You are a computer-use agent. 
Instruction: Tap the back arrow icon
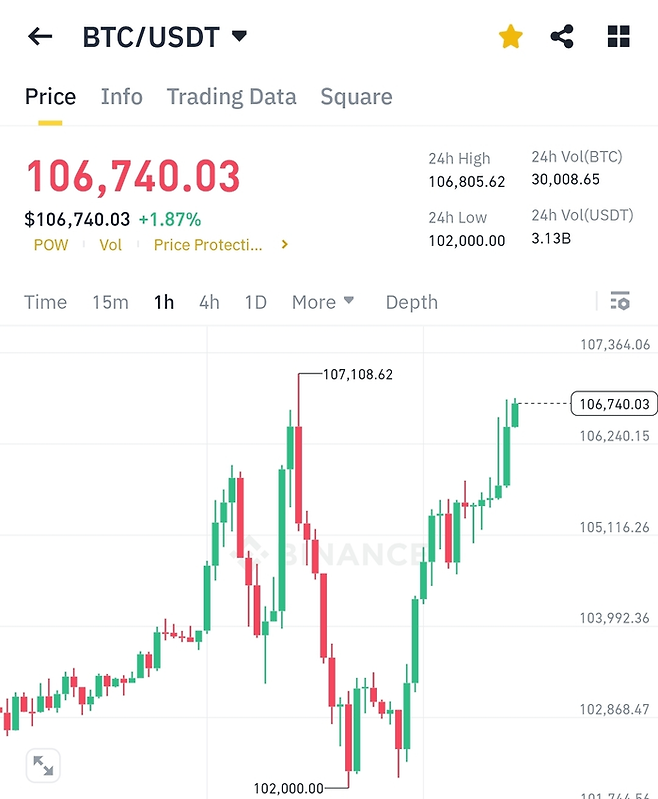click(40, 37)
